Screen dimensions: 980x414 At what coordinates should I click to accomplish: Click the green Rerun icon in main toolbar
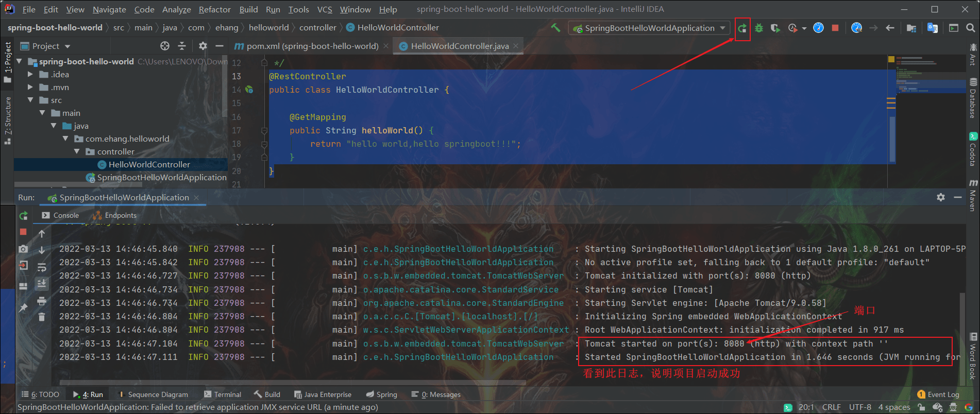tap(742, 28)
